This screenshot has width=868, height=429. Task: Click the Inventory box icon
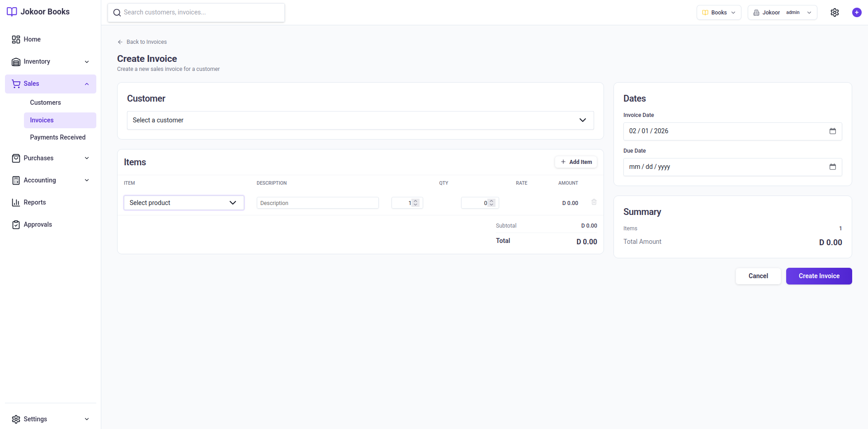16,61
